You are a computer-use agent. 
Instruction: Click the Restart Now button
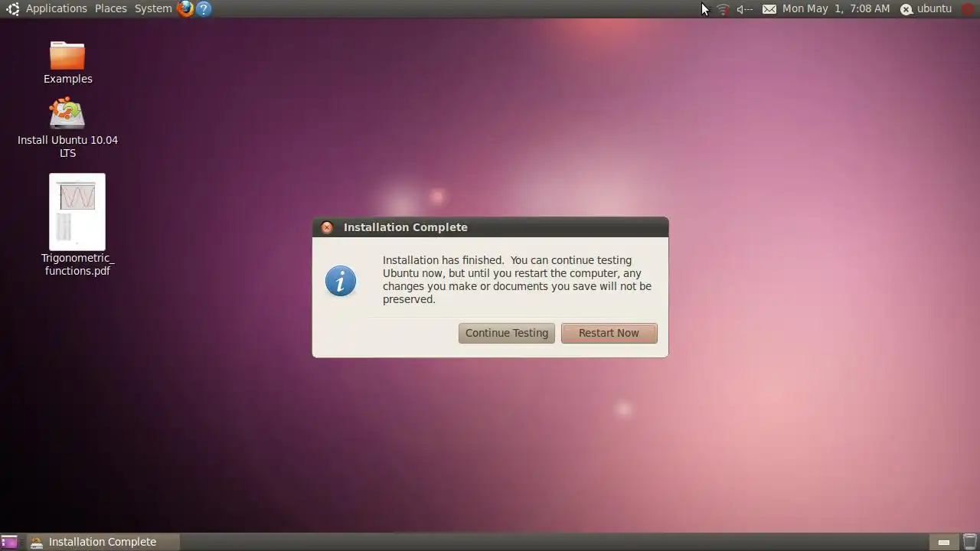tap(609, 333)
